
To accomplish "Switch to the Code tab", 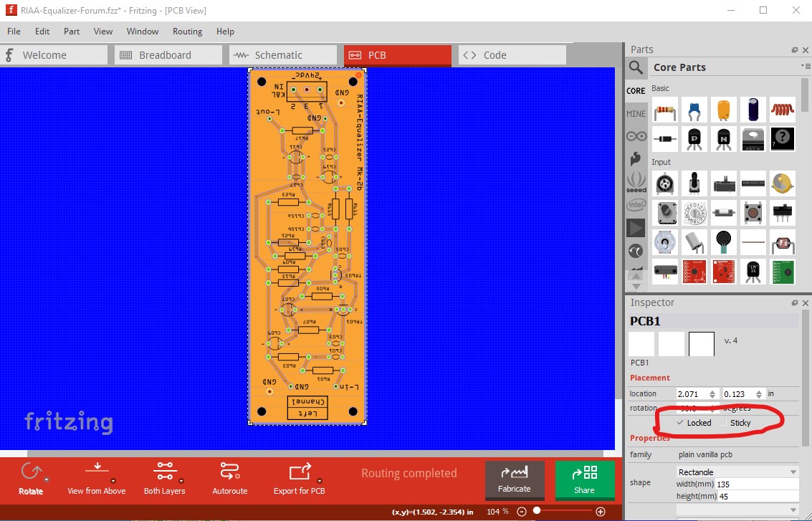I will pos(512,55).
